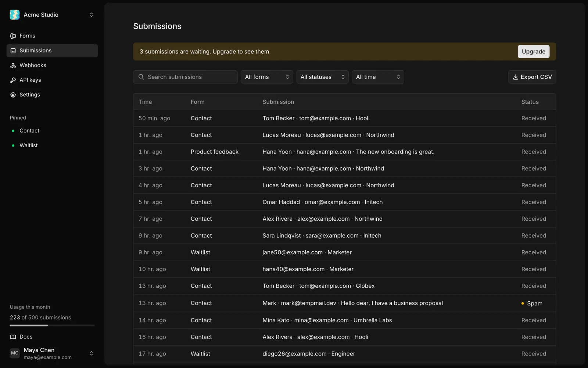Click the download icon on Export CSV
The width and height of the screenshot is (588, 368).
point(516,77)
